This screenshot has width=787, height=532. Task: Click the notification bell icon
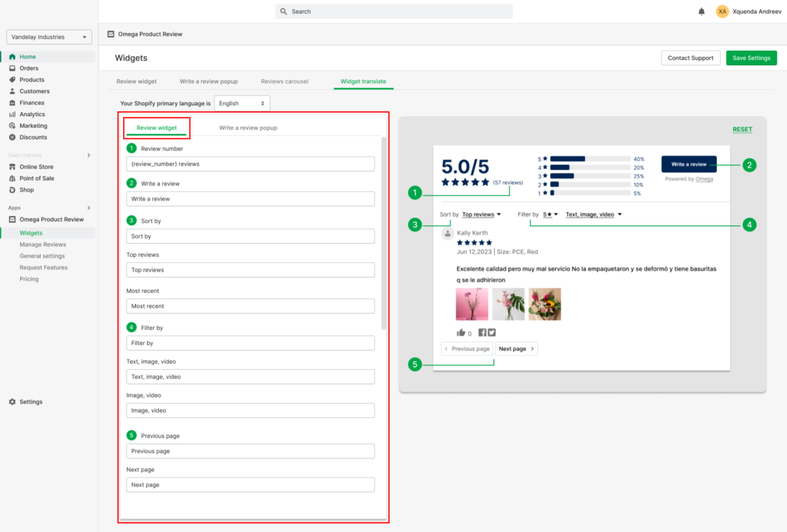click(x=701, y=12)
